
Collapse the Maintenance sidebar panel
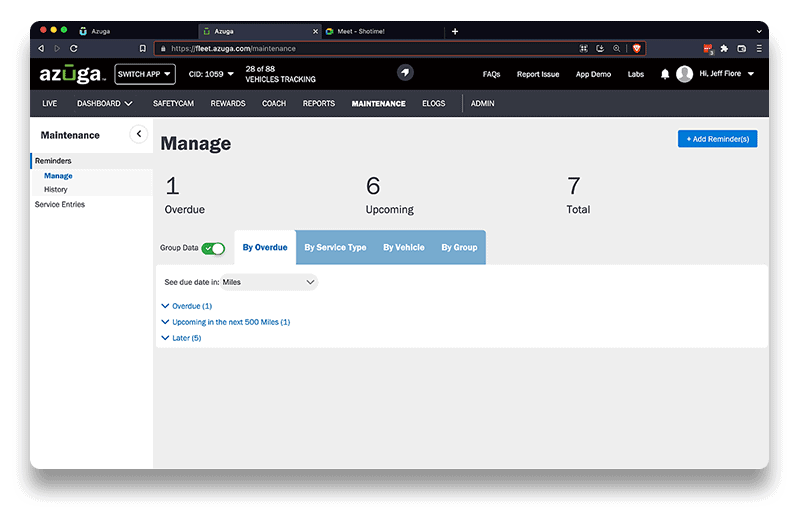pos(138,134)
